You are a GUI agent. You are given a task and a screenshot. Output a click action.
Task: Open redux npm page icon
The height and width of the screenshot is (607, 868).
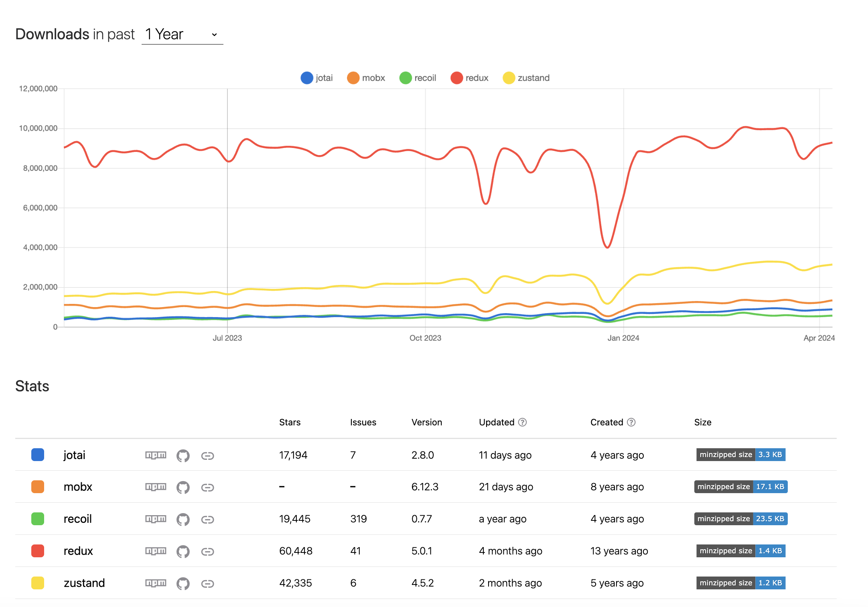click(x=156, y=551)
